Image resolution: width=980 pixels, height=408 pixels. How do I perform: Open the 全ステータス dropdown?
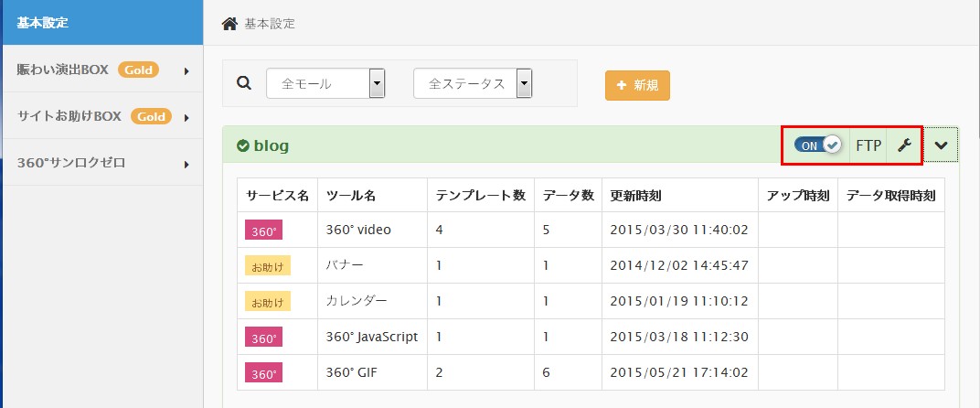point(473,83)
